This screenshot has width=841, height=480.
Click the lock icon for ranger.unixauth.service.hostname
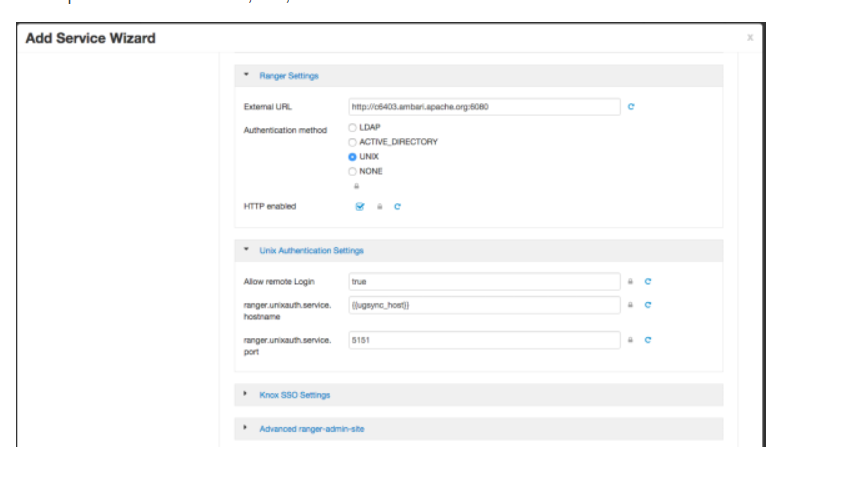point(630,305)
